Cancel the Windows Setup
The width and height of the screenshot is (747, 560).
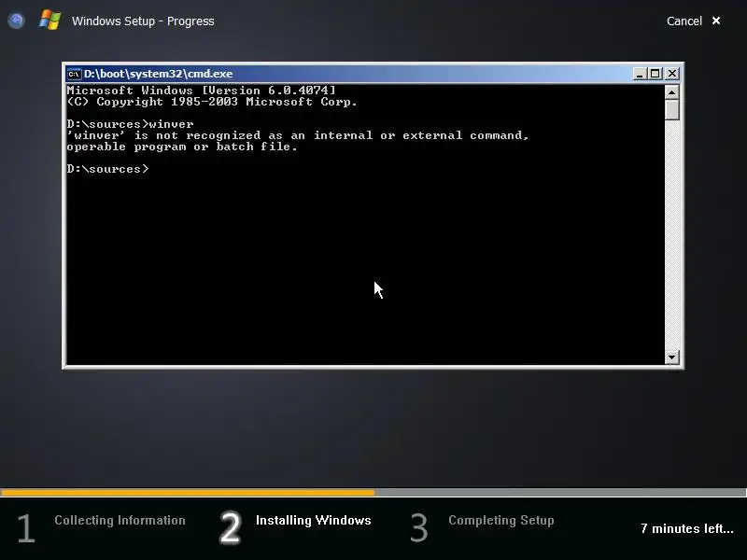pos(684,21)
